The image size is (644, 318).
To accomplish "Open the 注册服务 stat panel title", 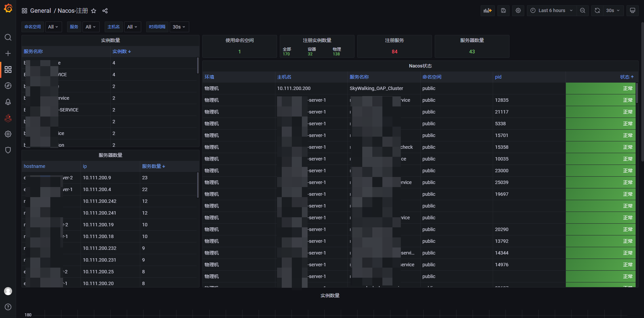I will [x=394, y=40].
